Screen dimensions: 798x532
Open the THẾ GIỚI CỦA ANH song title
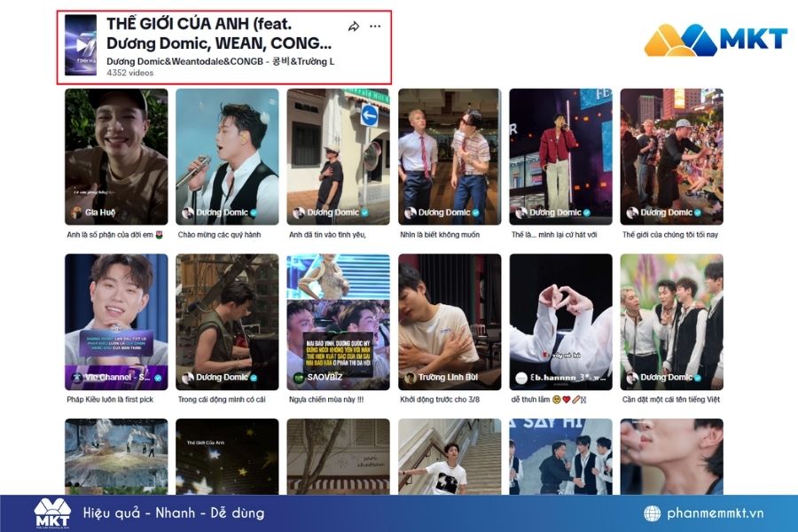click(219, 33)
